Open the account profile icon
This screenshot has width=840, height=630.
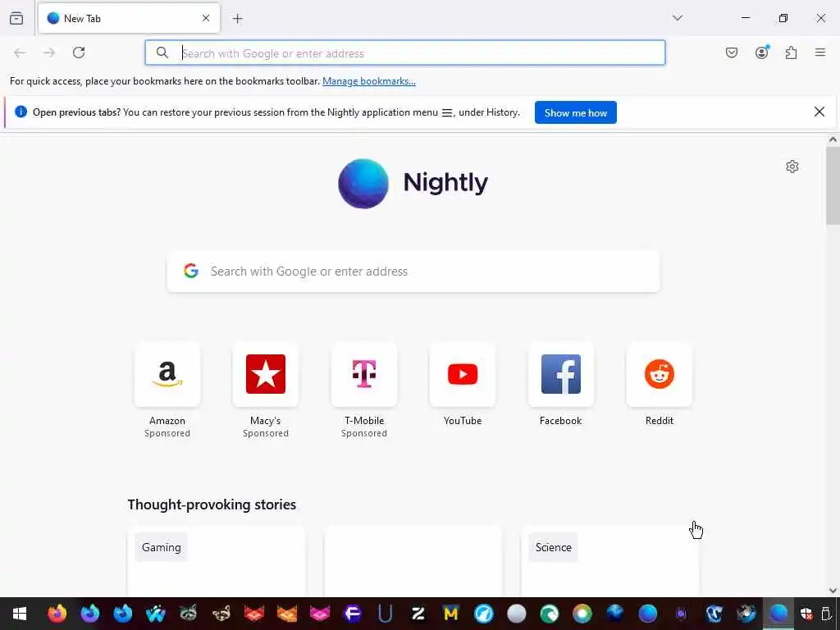762,52
